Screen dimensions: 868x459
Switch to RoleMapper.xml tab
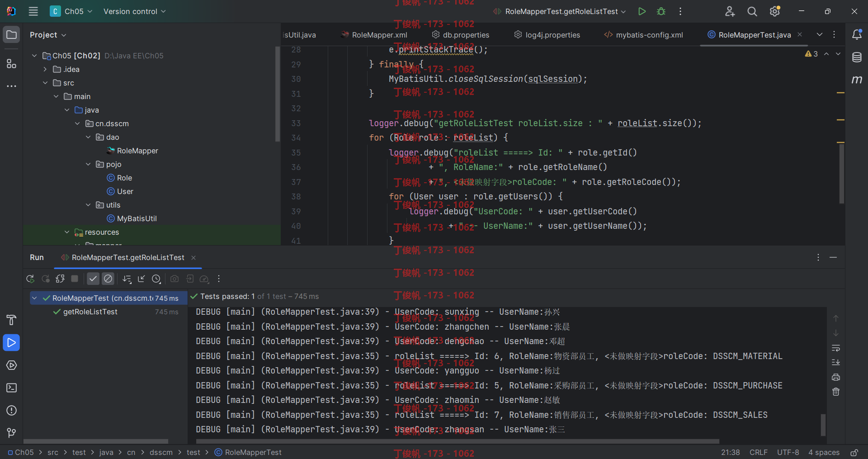374,35
